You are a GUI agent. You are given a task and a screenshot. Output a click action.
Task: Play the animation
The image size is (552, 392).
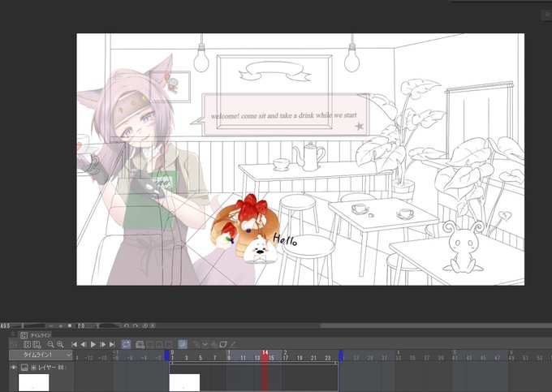pos(93,344)
